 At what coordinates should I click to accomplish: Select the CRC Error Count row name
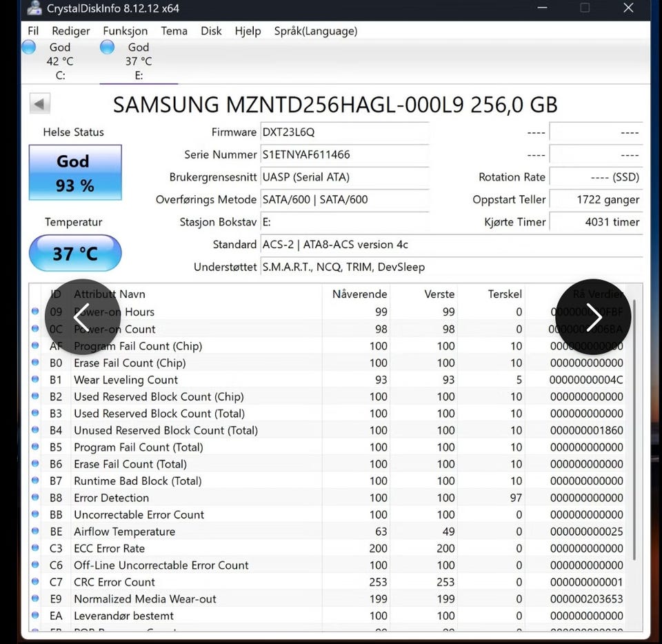pyautogui.click(x=114, y=582)
